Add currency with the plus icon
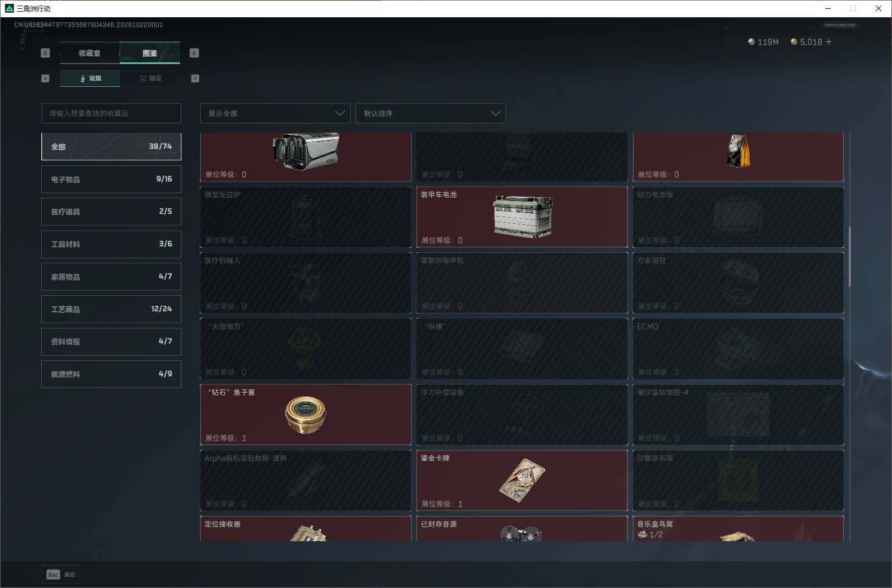This screenshot has width=892, height=588. click(x=829, y=42)
